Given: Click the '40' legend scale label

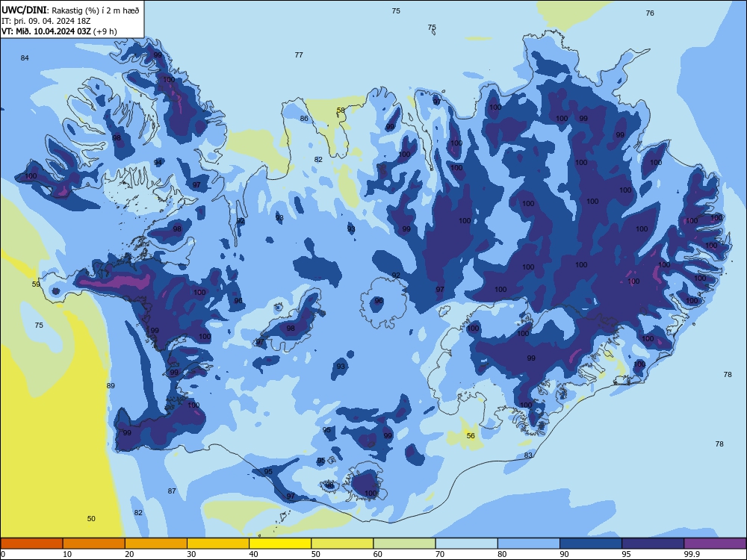Looking at the screenshot, I should point(253,554).
